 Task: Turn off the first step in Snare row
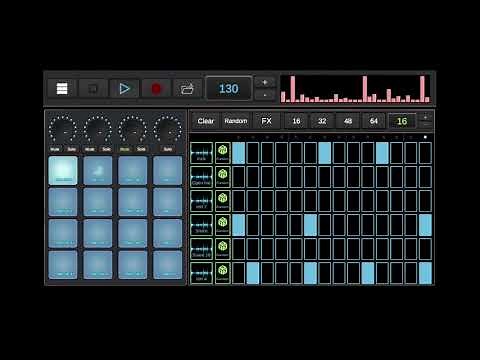tap(238, 225)
